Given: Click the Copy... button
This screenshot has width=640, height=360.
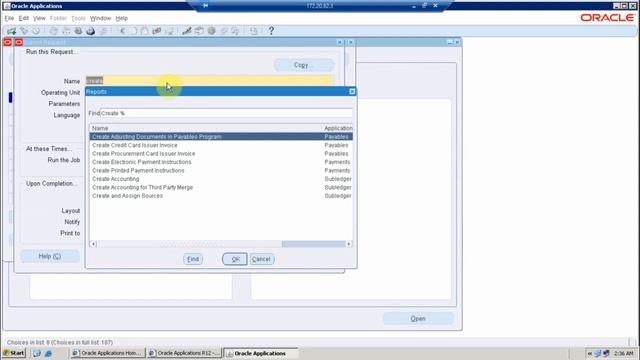Looking at the screenshot, I should click(x=304, y=65).
